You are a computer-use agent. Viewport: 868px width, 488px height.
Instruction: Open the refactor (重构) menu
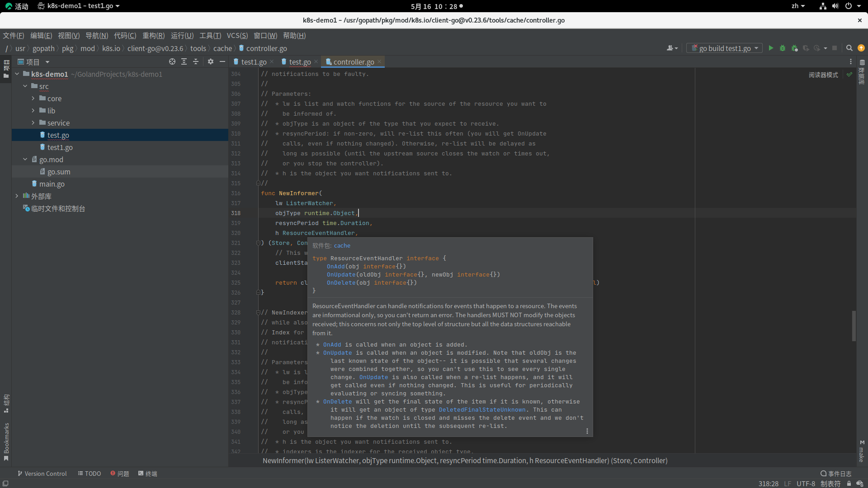(x=154, y=36)
